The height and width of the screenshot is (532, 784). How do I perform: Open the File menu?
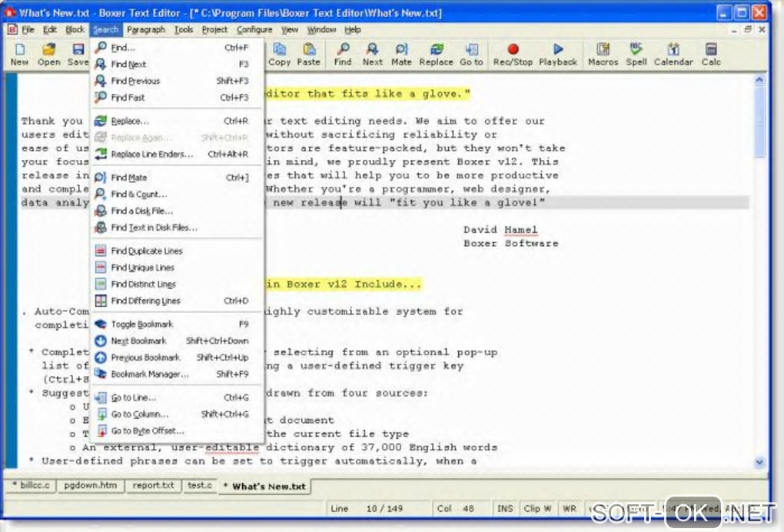coord(28,29)
